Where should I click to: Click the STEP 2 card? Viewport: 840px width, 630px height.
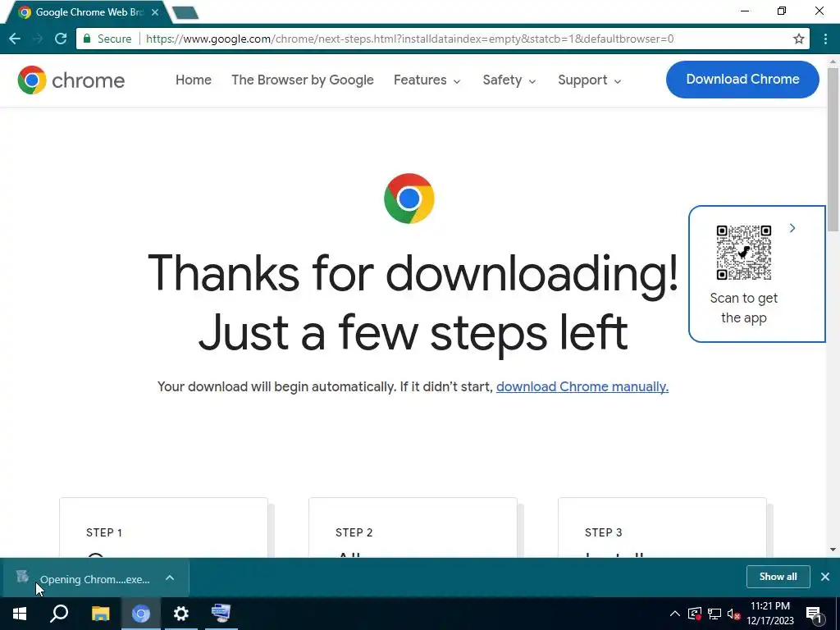(x=413, y=527)
